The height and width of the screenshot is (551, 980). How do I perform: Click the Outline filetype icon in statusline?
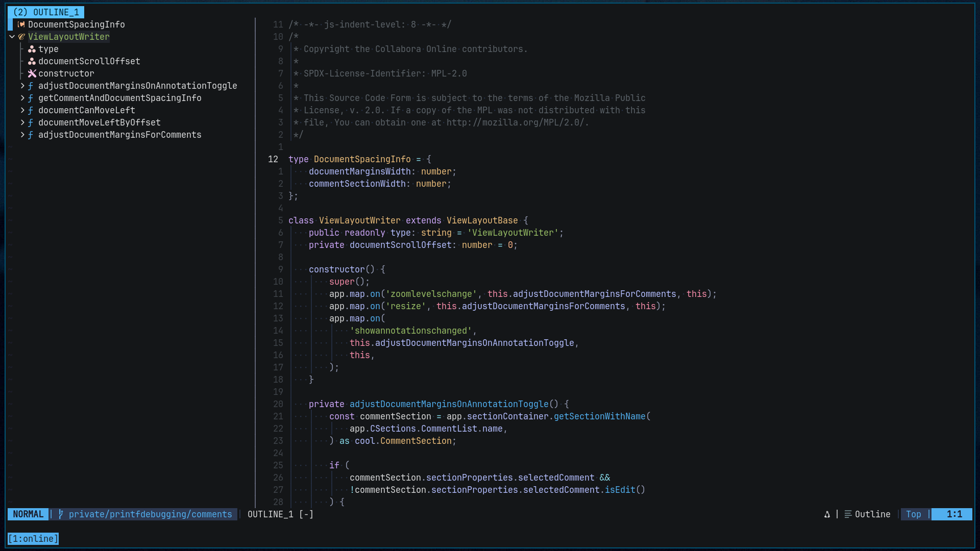[x=848, y=514]
